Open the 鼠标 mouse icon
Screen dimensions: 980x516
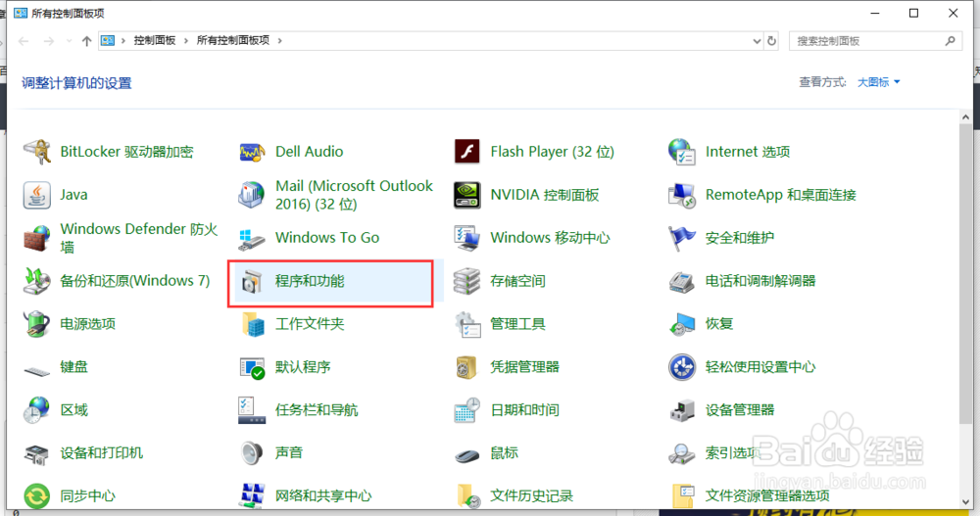(466, 455)
